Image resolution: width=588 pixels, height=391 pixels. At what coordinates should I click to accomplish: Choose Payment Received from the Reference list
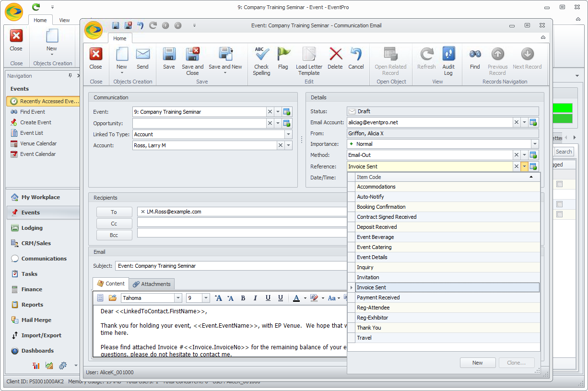pyautogui.click(x=448, y=297)
